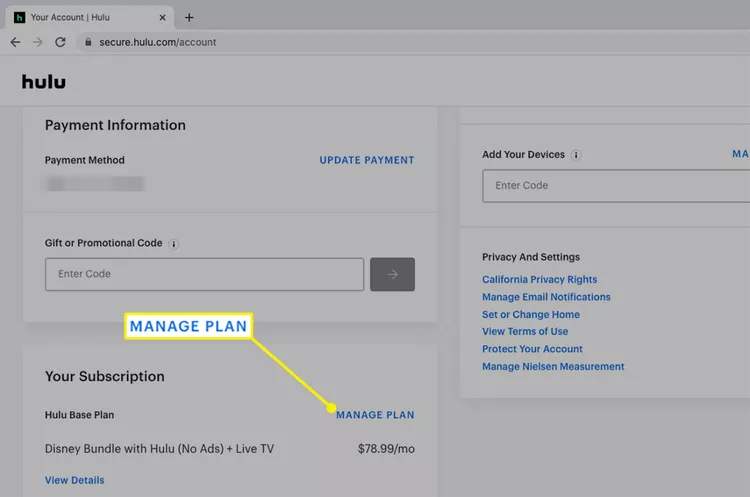Submit the promotional code with arrow button
The image size is (750, 497).
(x=392, y=274)
